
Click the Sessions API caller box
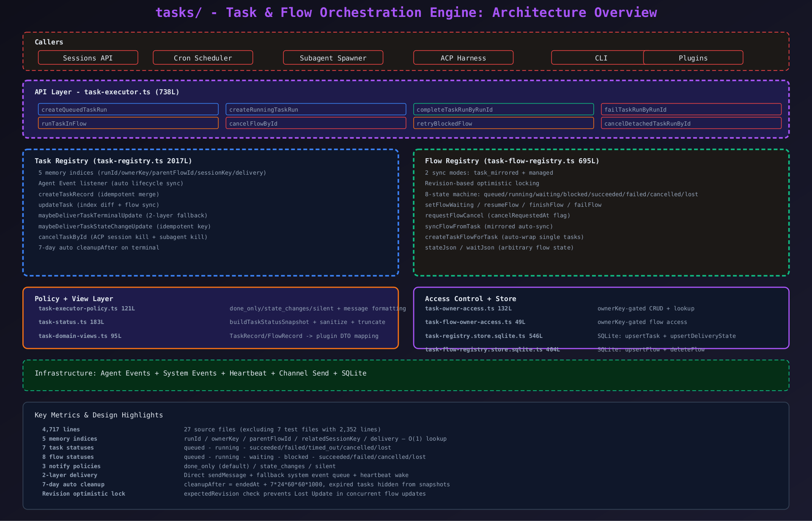[x=88, y=58]
